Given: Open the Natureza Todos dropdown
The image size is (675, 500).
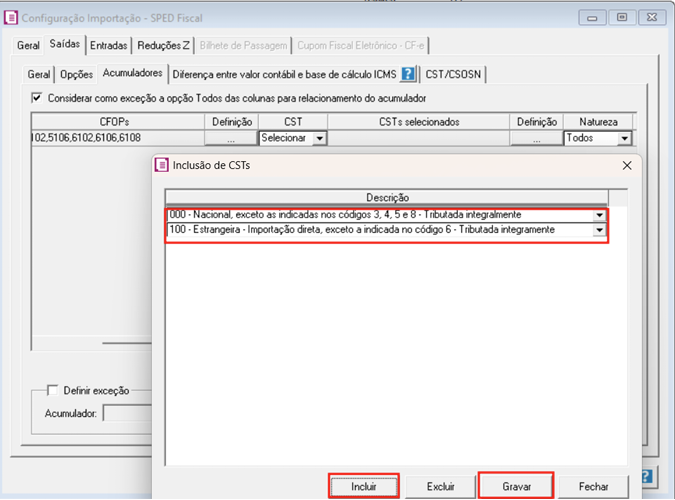Looking at the screenshot, I should 624,139.
